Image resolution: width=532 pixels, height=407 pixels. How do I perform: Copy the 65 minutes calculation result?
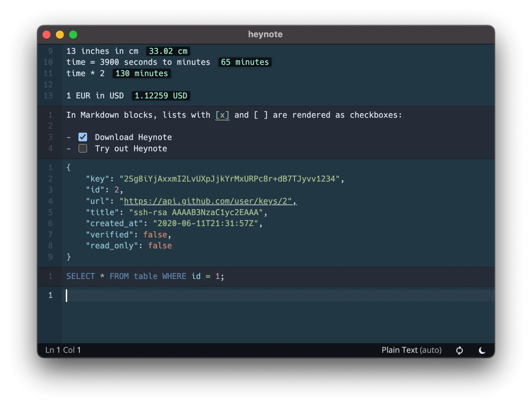coord(245,62)
